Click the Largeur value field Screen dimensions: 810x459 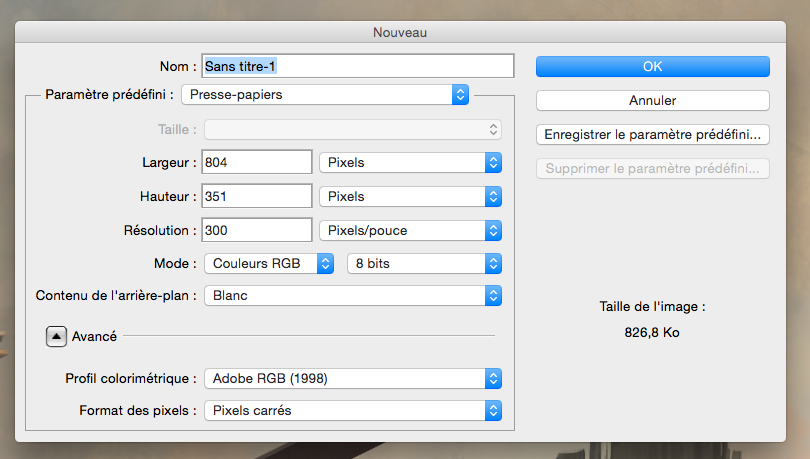pos(257,162)
